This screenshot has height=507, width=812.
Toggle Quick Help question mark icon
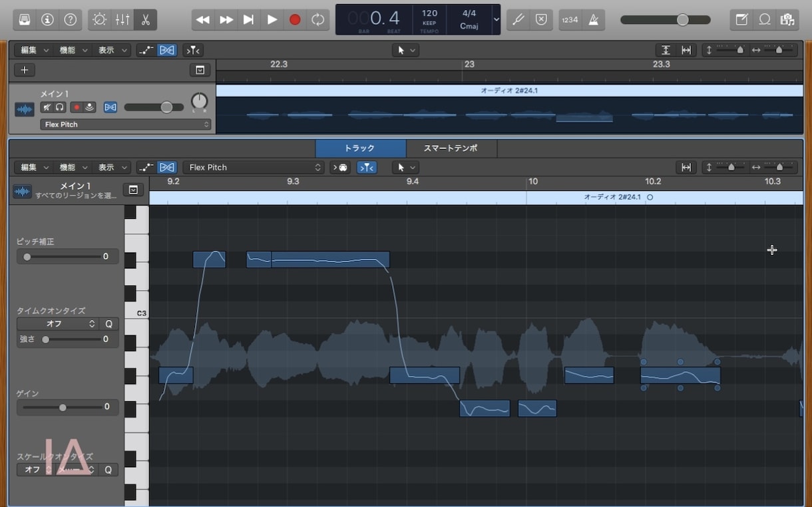pos(70,19)
